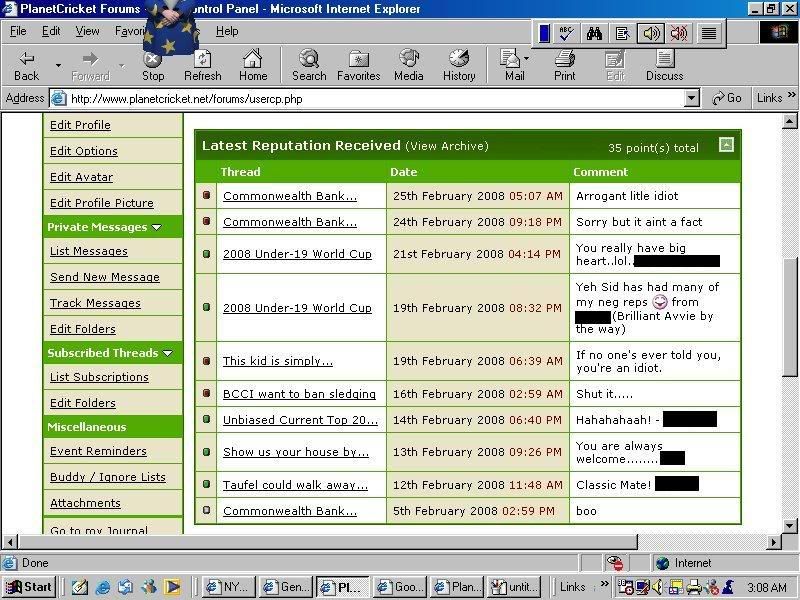Open the List Subscriptions link
The height and width of the screenshot is (600, 800).
point(99,377)
